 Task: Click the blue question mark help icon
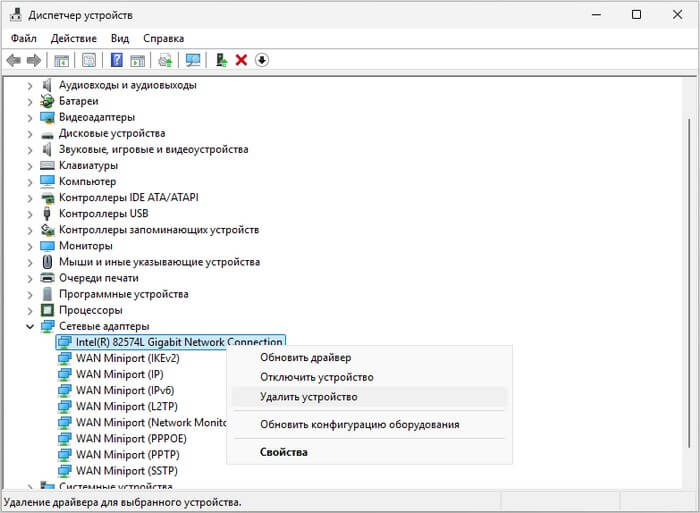(x=116, y=60)
